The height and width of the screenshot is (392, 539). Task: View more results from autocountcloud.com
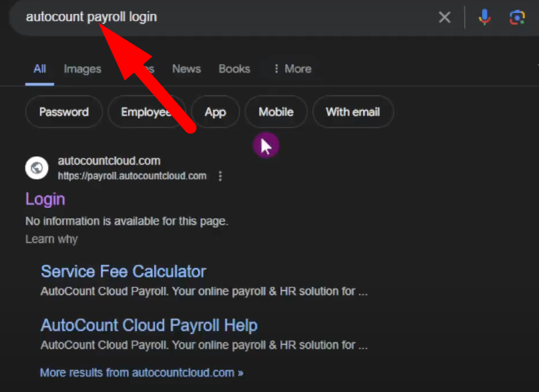[142, 372]
